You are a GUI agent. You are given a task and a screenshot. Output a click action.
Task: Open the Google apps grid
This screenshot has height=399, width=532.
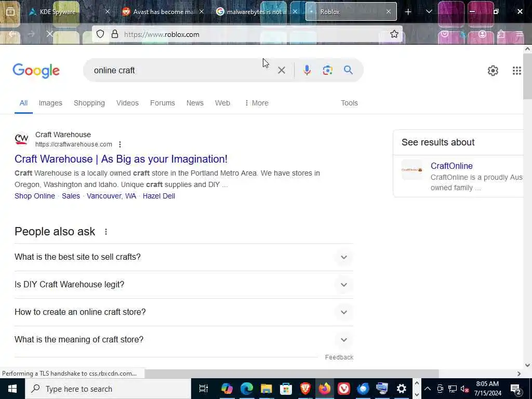point(517,71)
